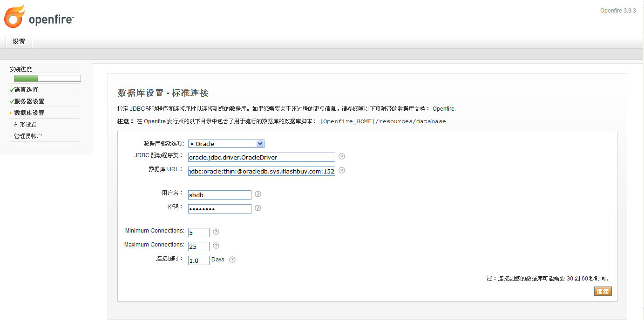
Task: Click the Openfire flame logo
Action: (x=14, y=16)
